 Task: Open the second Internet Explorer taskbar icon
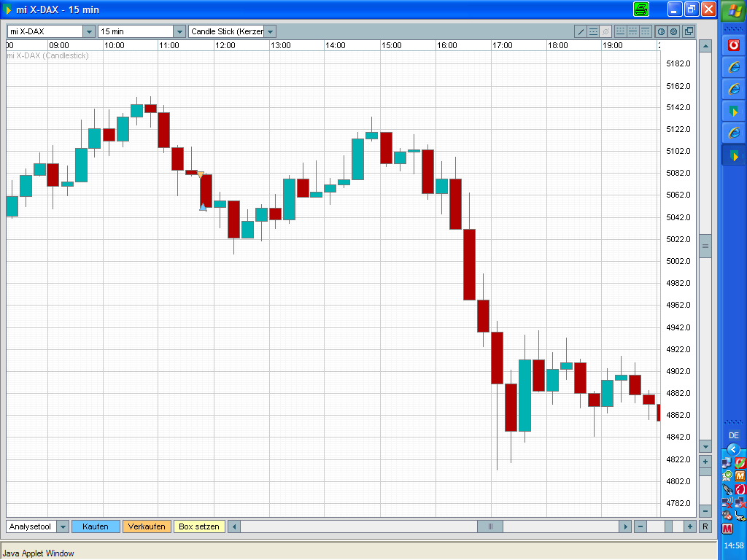[734, 89]
